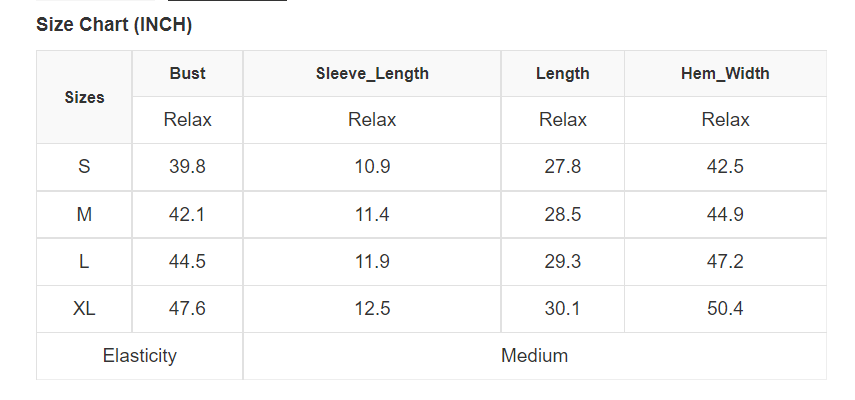Select the XL size row label
The height and width of the screenshot is (400, 855).
84,309
